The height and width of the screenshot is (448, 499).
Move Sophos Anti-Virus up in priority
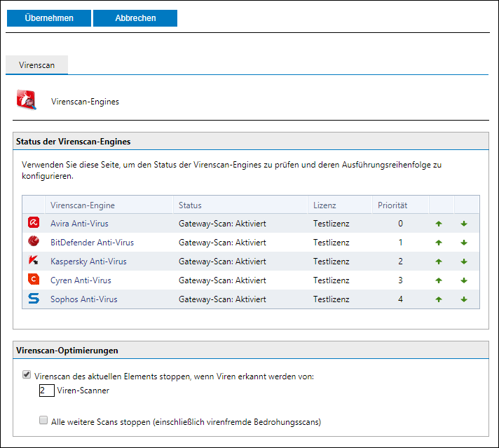click(439, 299)
